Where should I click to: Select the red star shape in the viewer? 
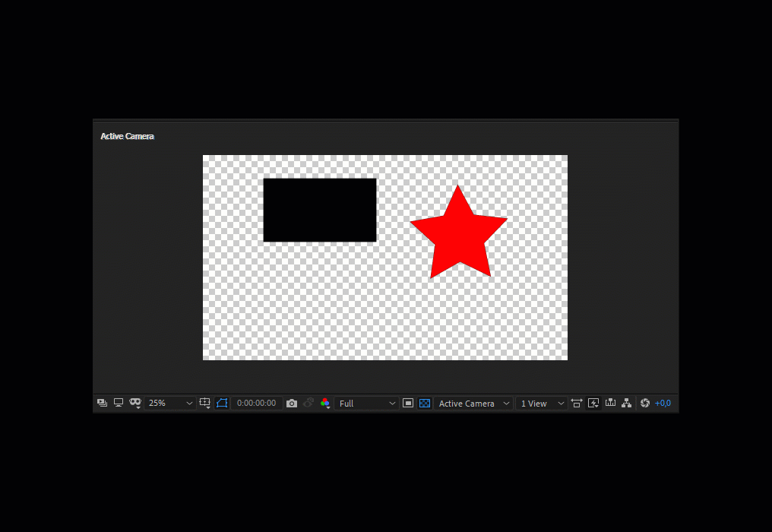(x=458, y=228)
